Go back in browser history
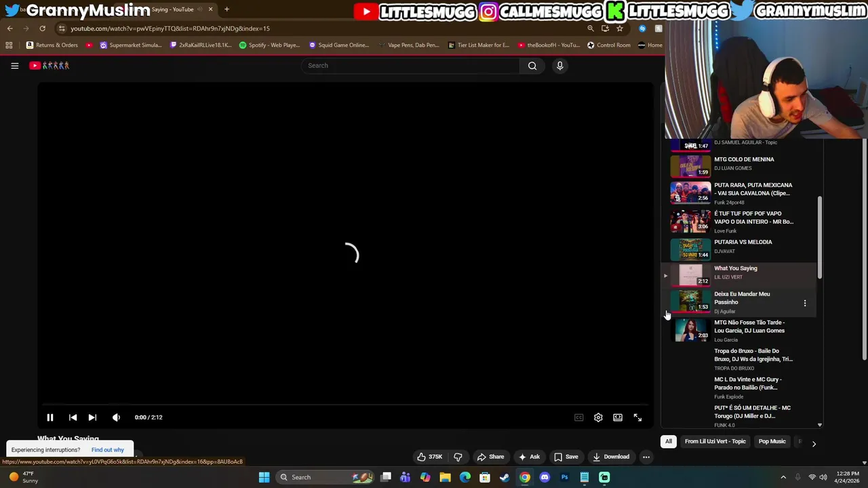This screenshot has width=868, height=488. (10, 28)
